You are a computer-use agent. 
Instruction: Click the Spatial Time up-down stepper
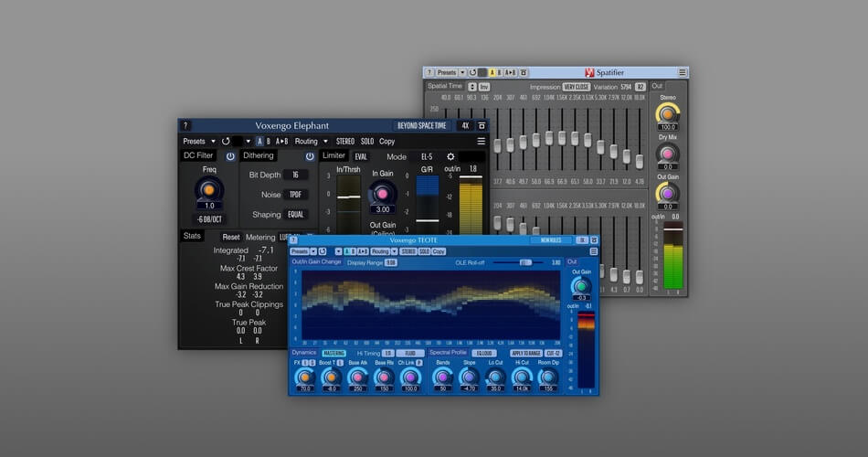[x=472, y=87]
